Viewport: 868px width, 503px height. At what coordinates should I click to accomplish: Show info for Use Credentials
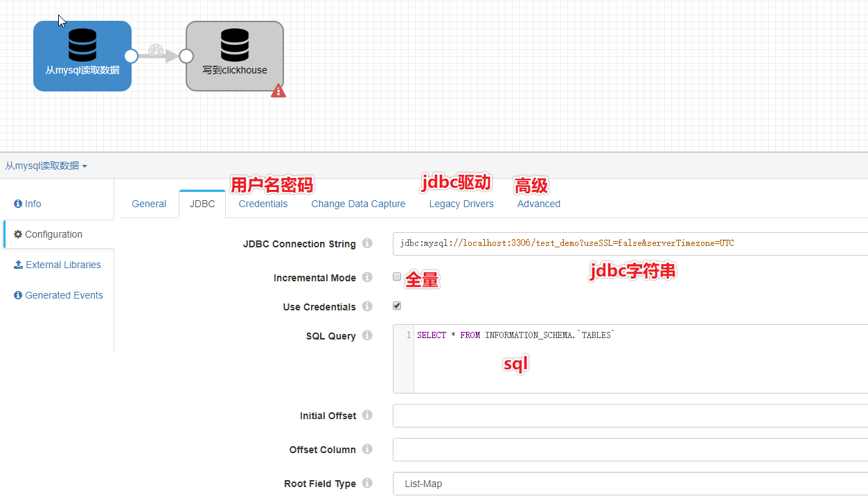point(367,306)
